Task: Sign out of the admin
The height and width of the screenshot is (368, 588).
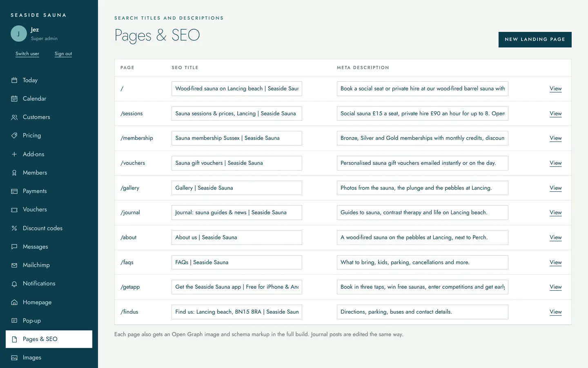Action: click(x=63, y=54)
